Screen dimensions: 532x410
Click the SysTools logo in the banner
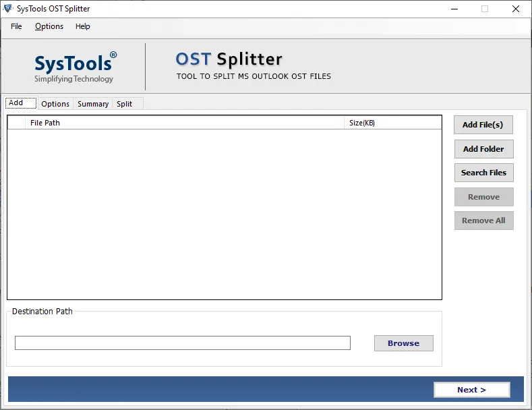74,67
